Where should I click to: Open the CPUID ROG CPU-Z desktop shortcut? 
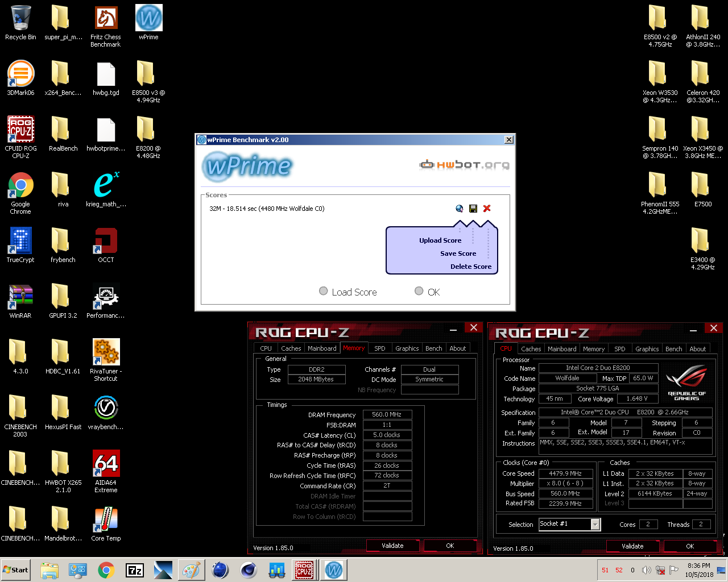pos(20,137)
